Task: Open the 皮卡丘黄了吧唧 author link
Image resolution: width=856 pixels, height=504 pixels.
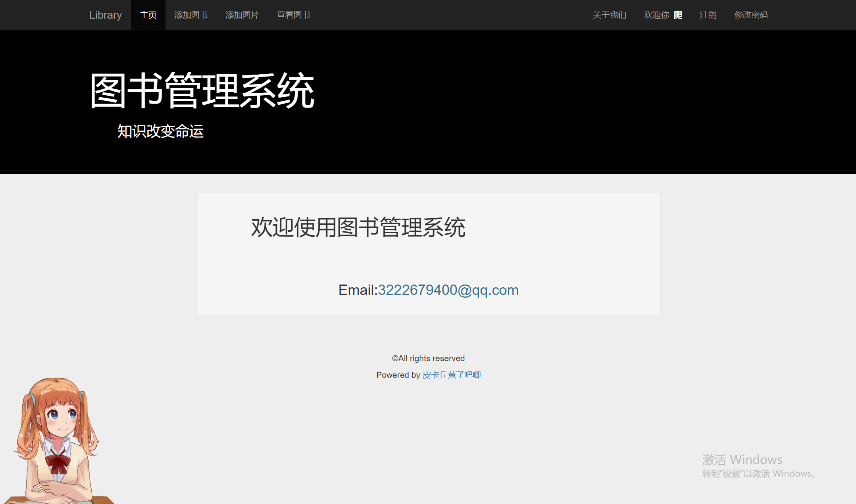Action: point(451,375)
